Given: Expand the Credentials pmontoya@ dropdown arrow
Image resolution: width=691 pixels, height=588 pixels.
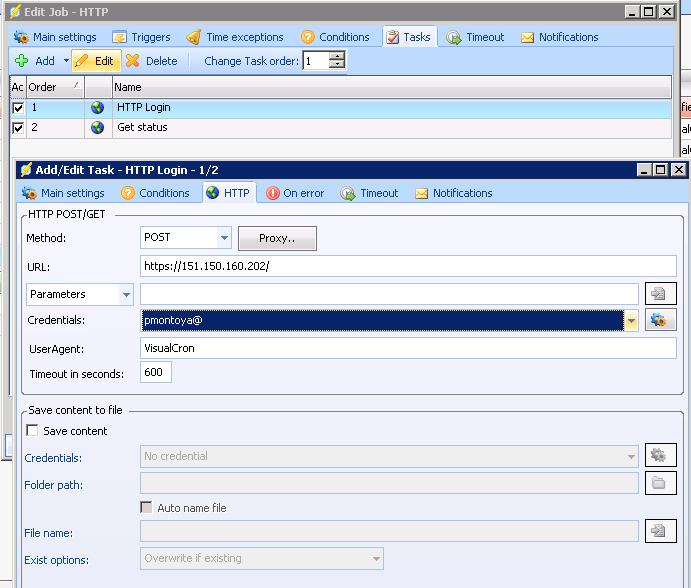Looking at the screenshot, I should pyautogui.click(x=631, y=321).
